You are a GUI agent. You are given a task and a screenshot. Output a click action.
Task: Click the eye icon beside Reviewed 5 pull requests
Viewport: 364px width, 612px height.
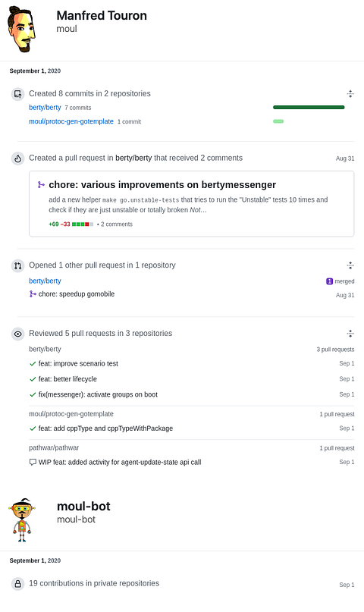click(x=17, y=334)
